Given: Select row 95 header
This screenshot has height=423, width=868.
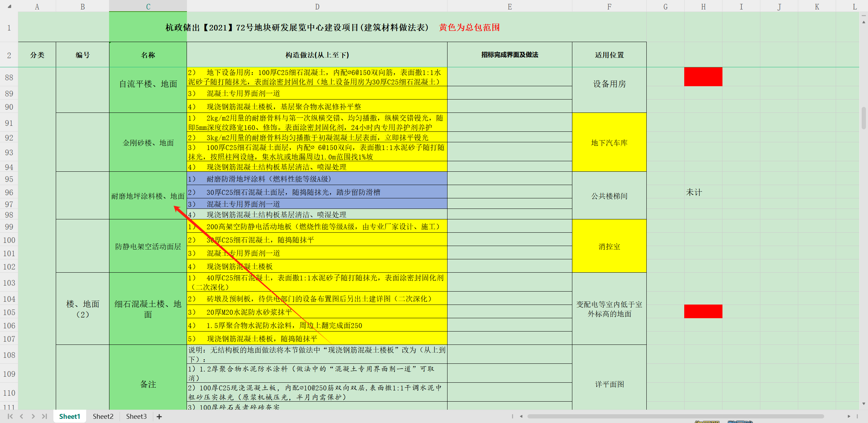Looking at the screenshot, I should tap(9, 179).
